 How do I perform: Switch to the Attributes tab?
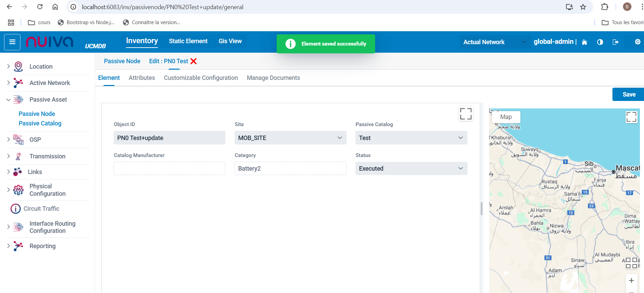142,78
